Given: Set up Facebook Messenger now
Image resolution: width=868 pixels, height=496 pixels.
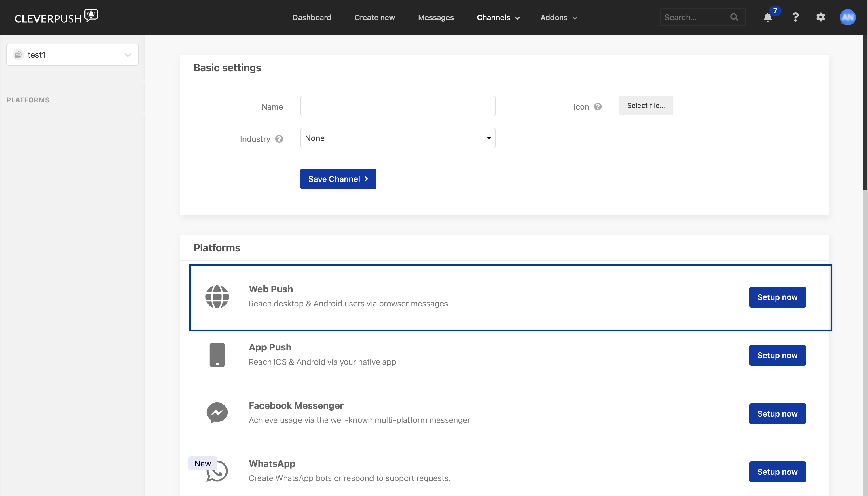Looking at the screenshot, I should pos(777,413).
